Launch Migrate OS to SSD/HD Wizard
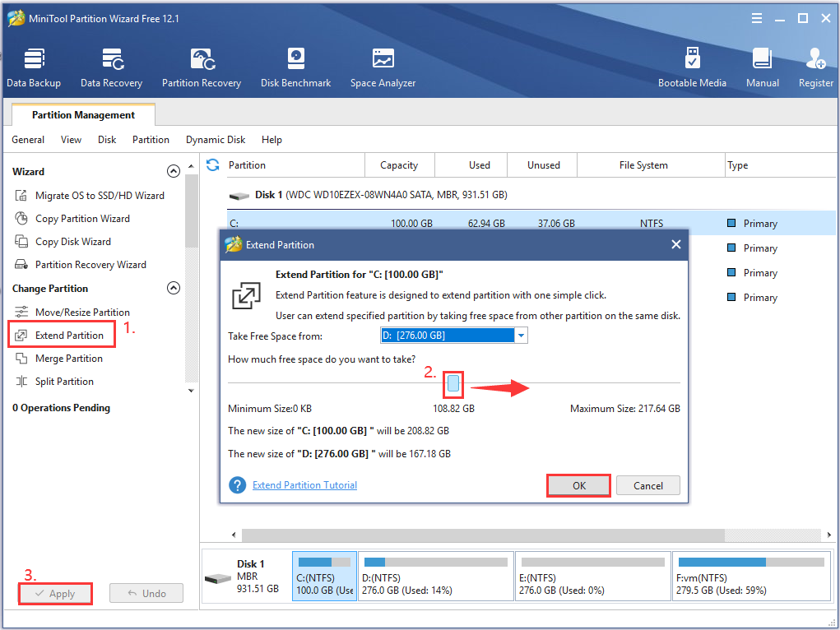This screenshot has width=840, height=630. click(x=90, y=196)
